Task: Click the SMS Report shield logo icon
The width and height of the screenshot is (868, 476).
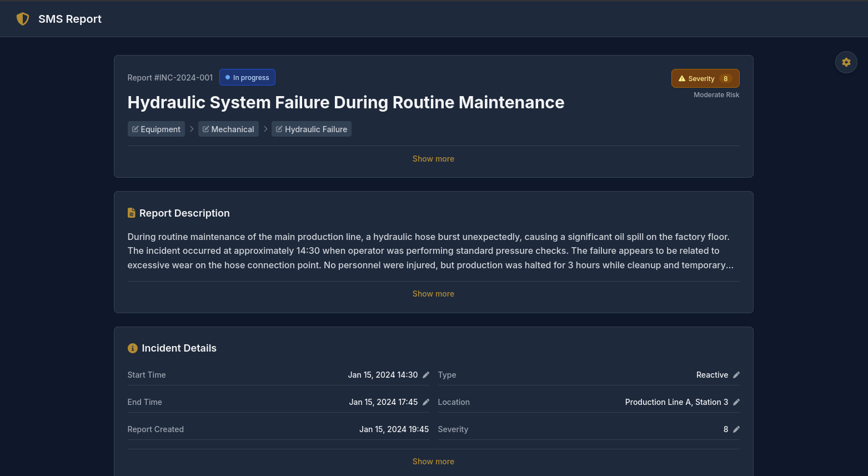Action: 23,19
